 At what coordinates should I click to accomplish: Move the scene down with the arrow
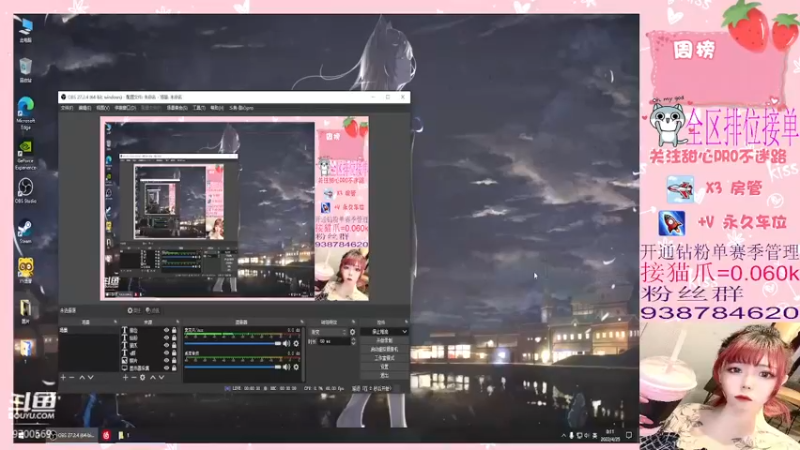91,378
